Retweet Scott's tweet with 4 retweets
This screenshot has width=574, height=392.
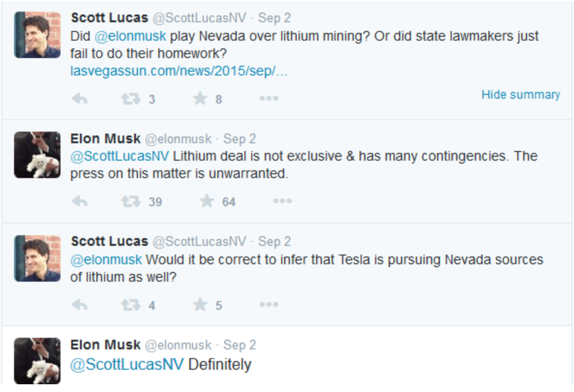tap(131, 304)
